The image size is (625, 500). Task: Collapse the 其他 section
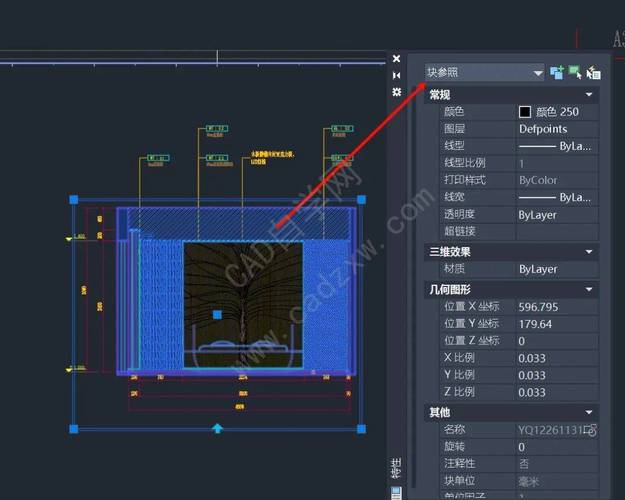590,412
